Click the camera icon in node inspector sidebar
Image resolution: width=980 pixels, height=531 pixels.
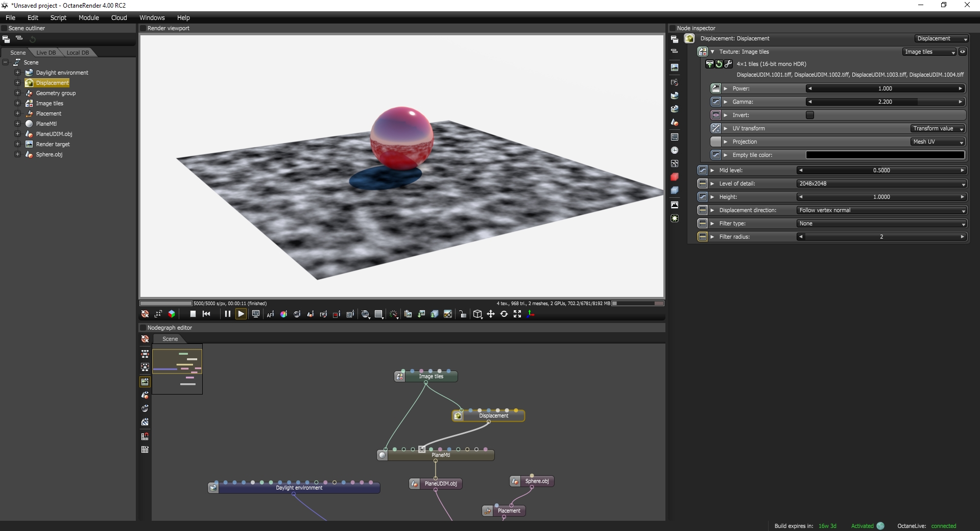point(675,82)
